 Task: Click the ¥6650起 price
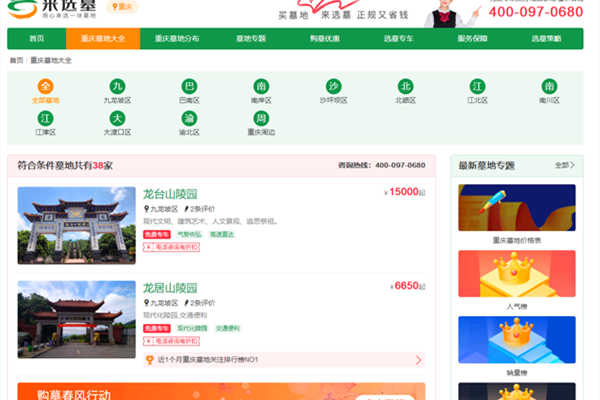click(x=408, y=286)
